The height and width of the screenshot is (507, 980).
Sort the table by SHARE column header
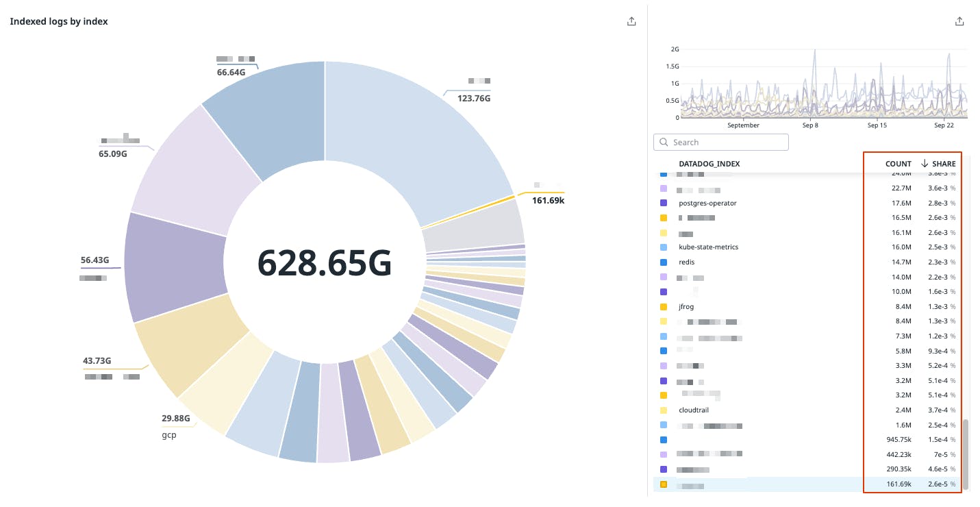click(944, 164)
